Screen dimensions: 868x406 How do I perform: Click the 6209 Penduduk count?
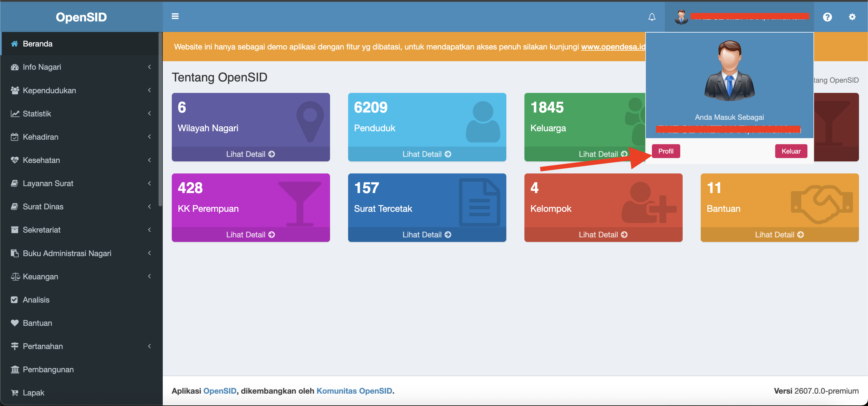pos(371,108)
